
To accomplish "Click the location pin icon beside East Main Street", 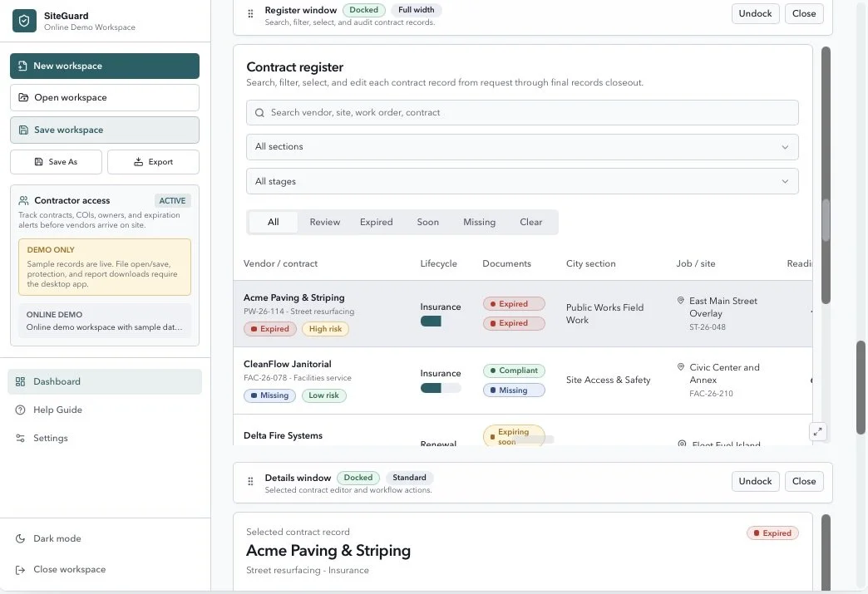I will click(680, 300).
